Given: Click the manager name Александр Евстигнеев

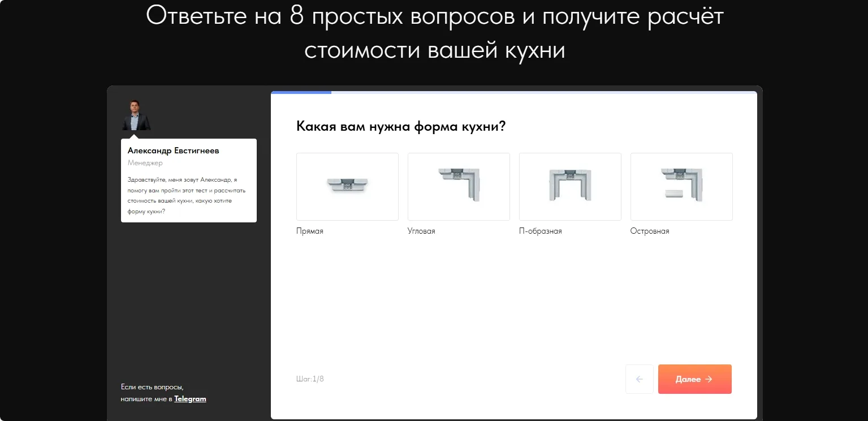Looking at the screenshot, I should coord(174,151).
